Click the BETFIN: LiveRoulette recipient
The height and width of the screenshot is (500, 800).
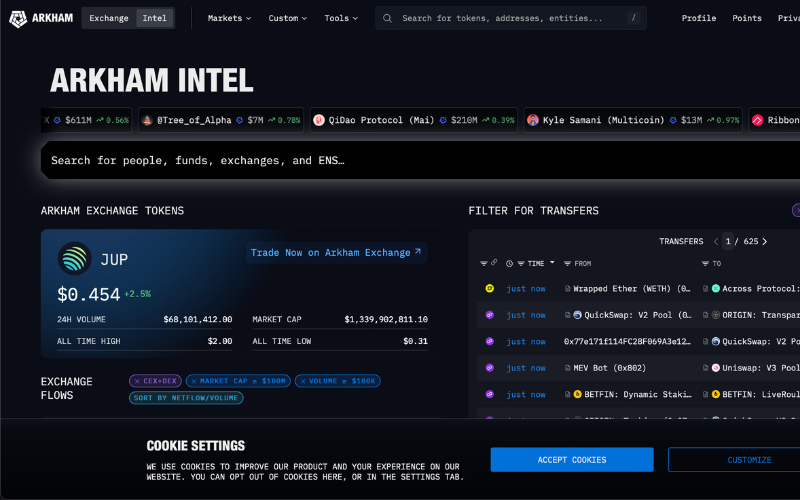coord(761,394)
